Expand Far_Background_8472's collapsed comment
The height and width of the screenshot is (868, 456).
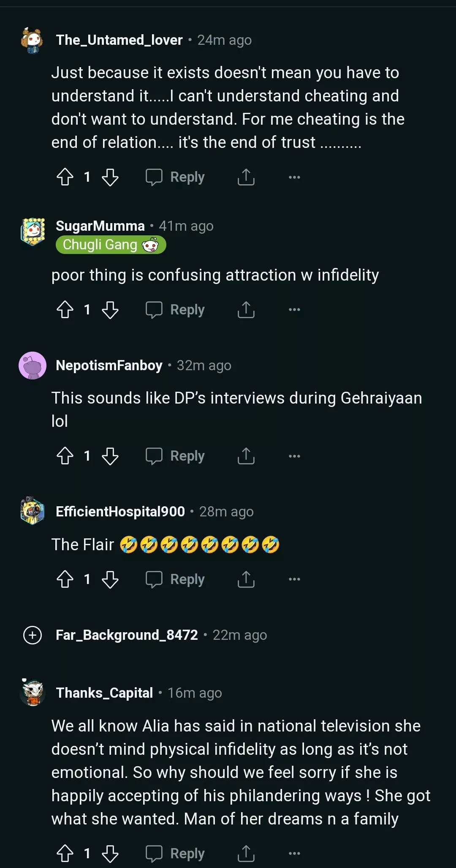click(x=33, y=635)
